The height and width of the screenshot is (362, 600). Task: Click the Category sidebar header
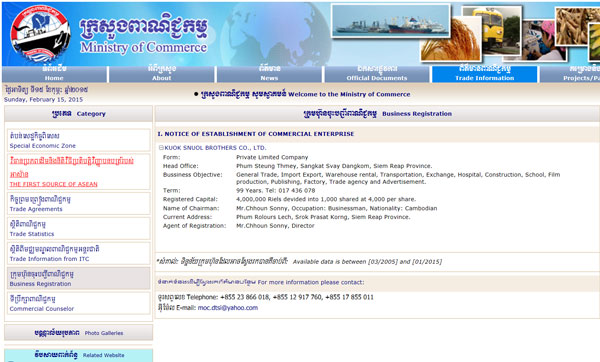[78, 114]
